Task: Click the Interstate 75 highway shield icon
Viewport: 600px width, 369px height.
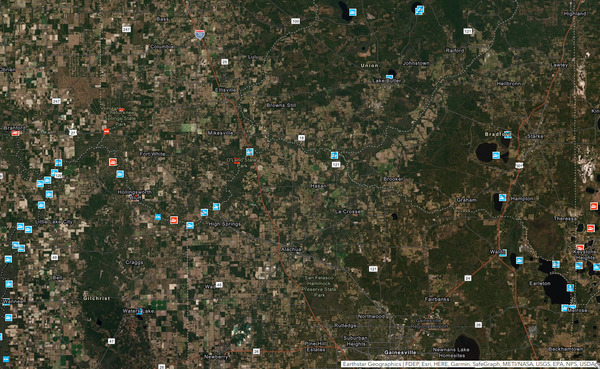Action: (x=199, y=34)
